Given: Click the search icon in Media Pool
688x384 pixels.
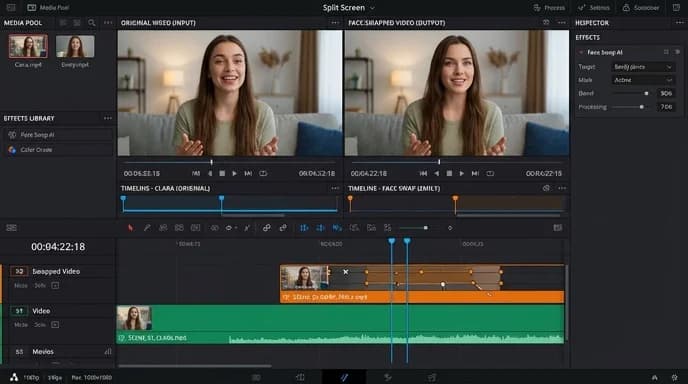Looking at the screenshot, I should pos(92,23).
